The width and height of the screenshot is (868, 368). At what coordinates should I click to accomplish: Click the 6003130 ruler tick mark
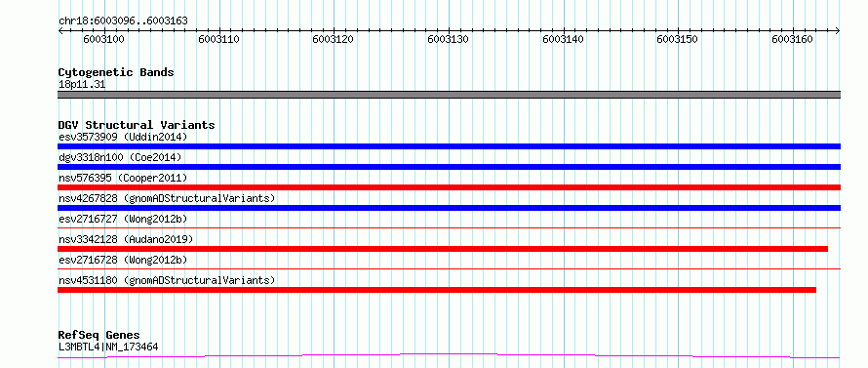tap(449, 31)
